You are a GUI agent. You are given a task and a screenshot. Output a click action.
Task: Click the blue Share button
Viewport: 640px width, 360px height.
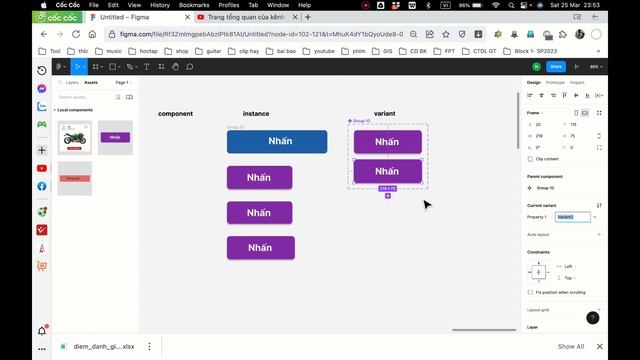[x=556, y=67]
